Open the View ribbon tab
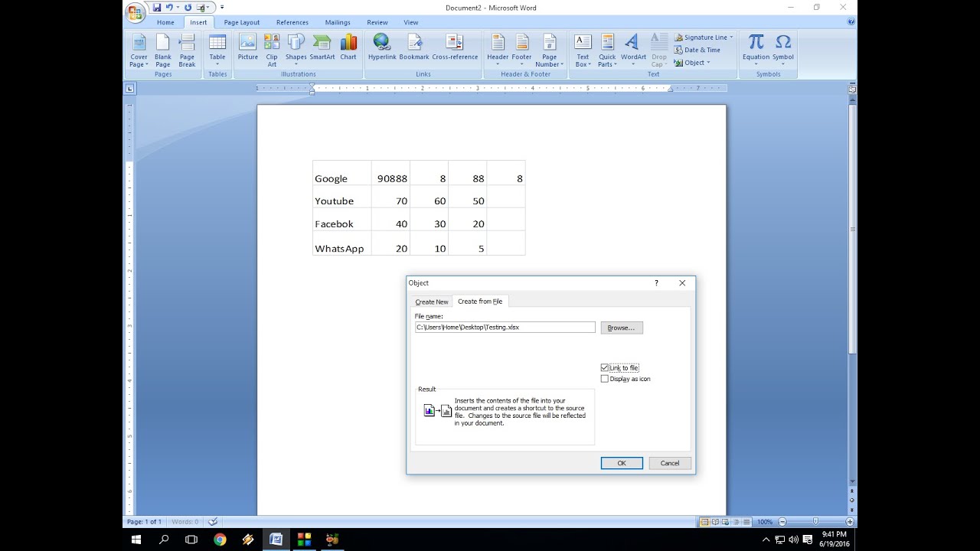 click(411, 22)
